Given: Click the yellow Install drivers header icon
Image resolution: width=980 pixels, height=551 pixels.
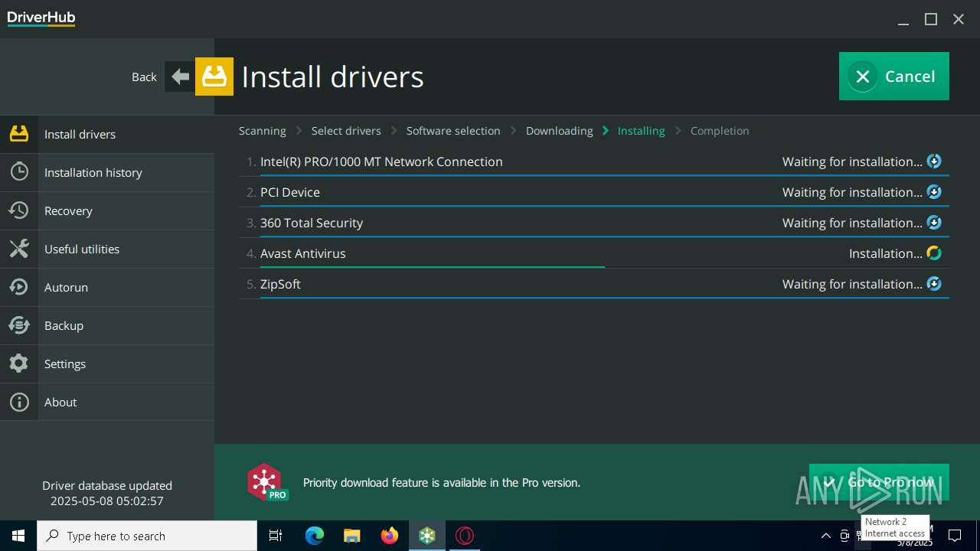Looking at the screenshot, I should pos(214,77).
